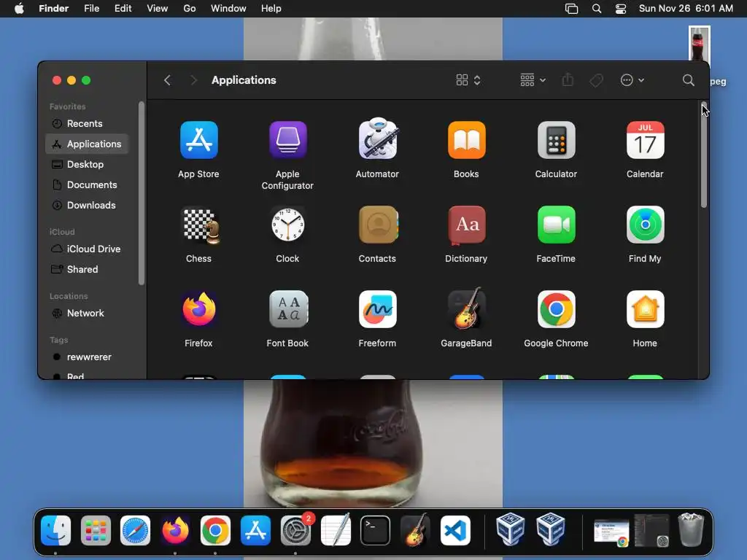The image size is (747, 560).
Task: Open Terminal from the Dock
Action: [376, 530]
